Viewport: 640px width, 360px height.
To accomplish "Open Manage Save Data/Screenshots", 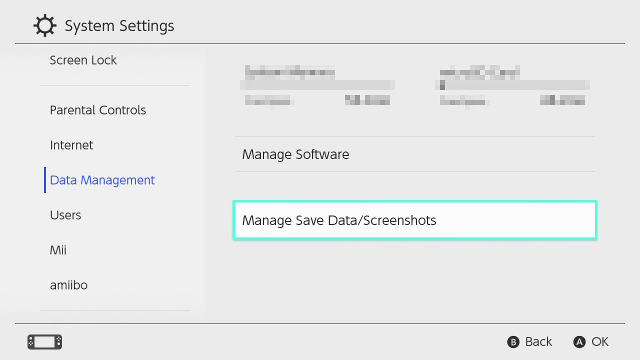I will point(415,220).
